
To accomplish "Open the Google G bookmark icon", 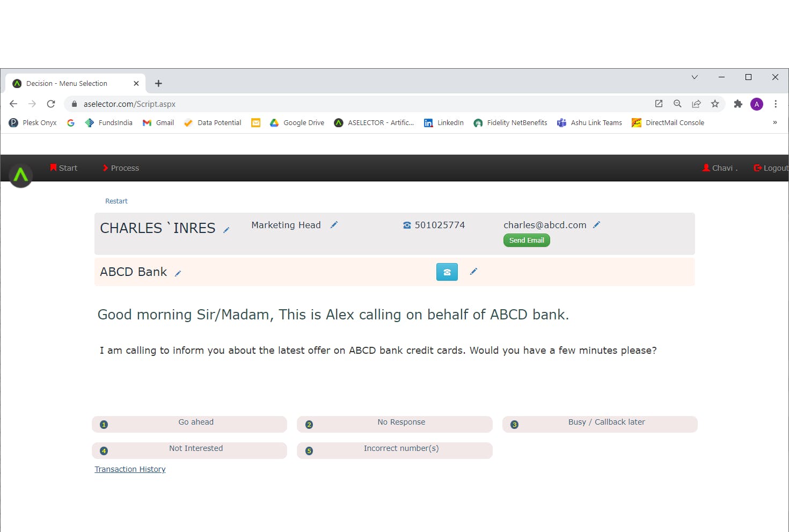I will pyautogui.click(x=71, y=122).
